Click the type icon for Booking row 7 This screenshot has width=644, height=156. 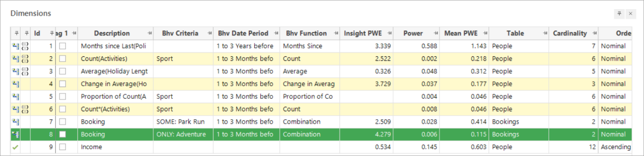point(16,122)
